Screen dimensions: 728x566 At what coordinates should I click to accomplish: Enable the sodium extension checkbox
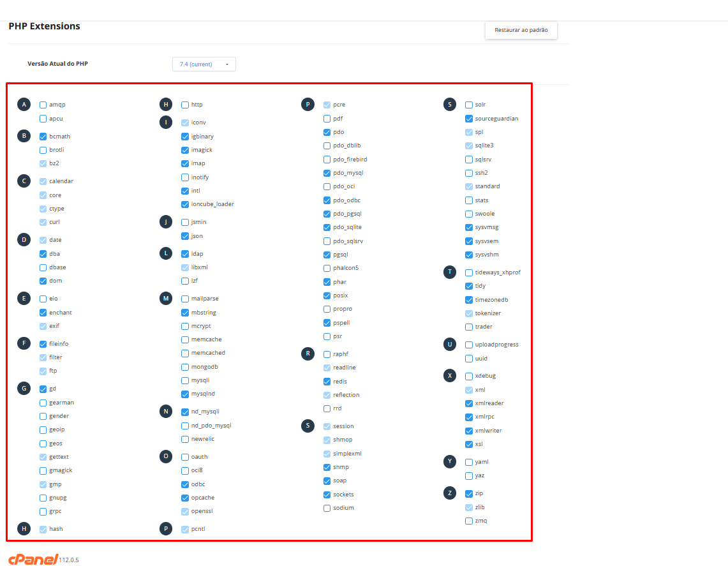pos(327,508)
